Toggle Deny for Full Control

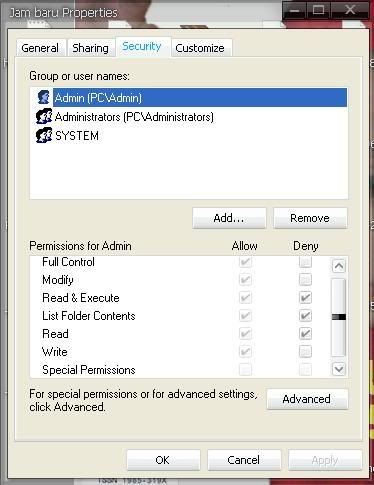[305, 262]
